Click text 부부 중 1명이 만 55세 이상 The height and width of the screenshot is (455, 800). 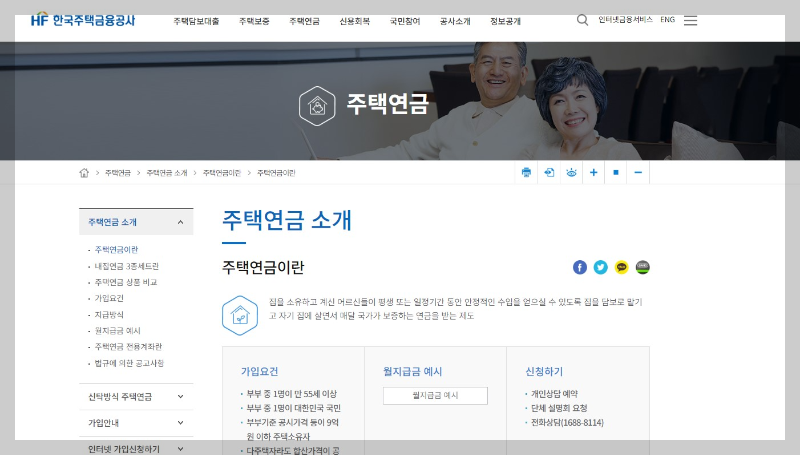pos(292,394)
